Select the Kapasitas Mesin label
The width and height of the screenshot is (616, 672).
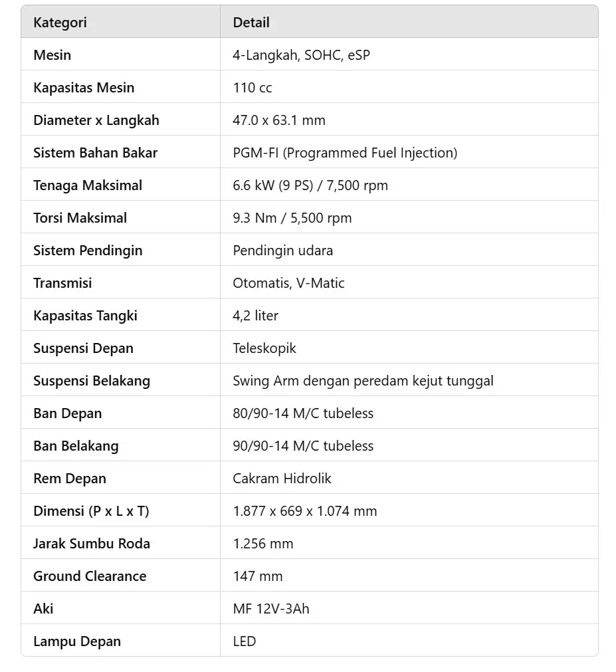click(84, 88)
